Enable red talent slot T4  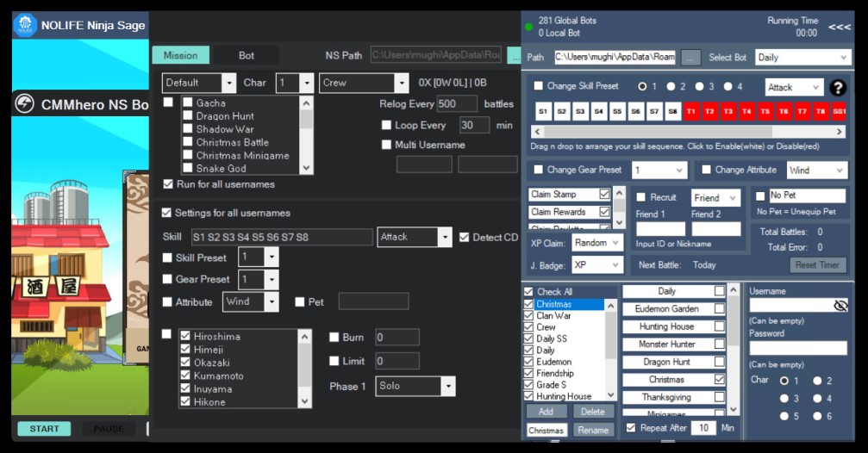tap(746, 111)
